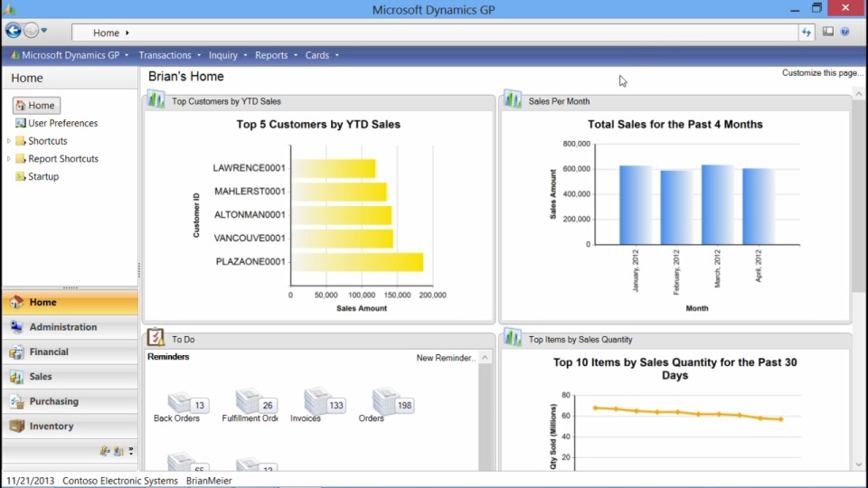This screenshot has width=868, height=488.
Task: Click the Administration area icon
Action: pyautogui.click(x=16, y=327)
